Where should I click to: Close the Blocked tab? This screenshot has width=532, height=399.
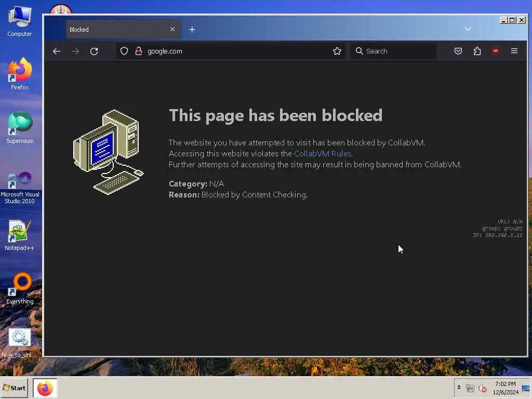pyautogui.click(x=172, y=29)
